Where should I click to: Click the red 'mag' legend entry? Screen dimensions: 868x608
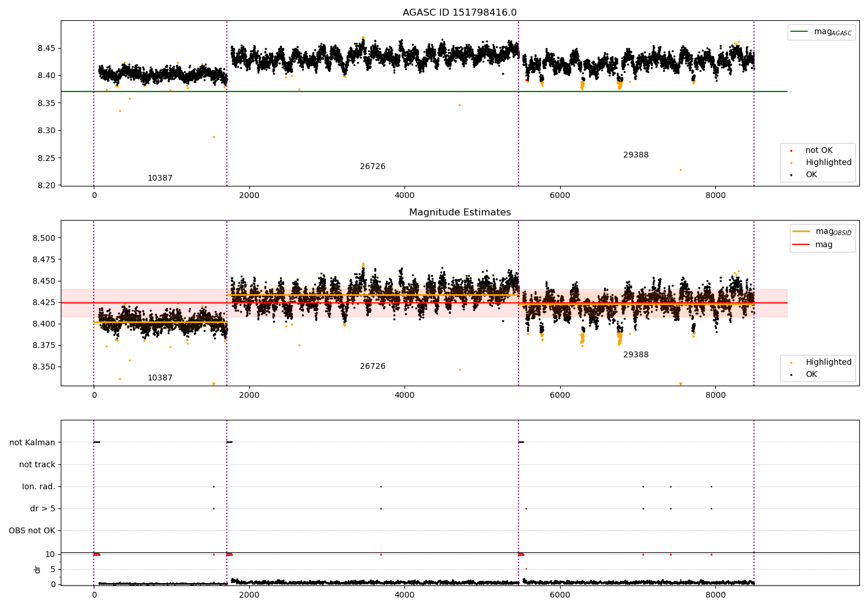(x=813, y=245)
